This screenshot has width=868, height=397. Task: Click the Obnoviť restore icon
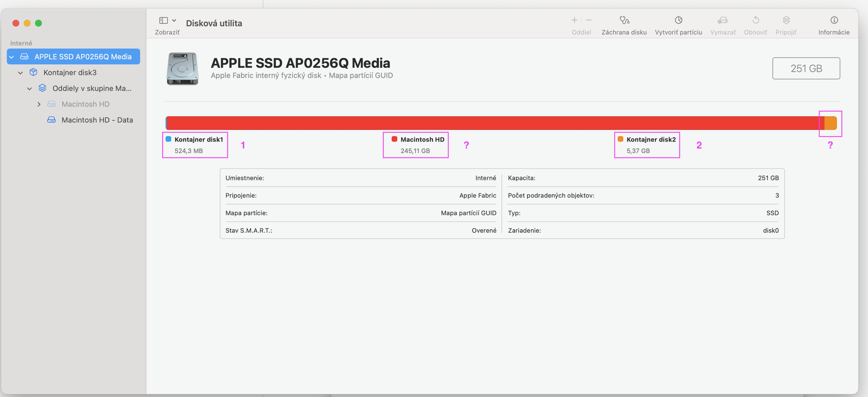pos(755,20)
